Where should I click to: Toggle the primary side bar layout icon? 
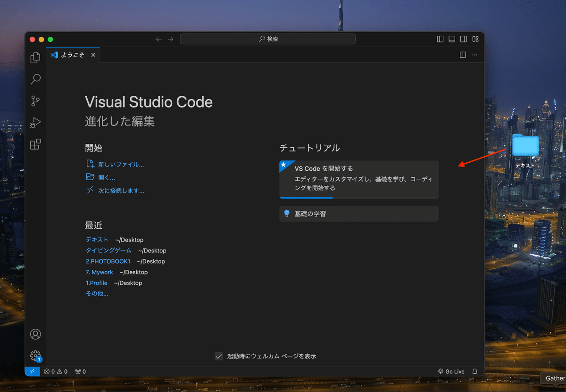click(x=440, y=39)
